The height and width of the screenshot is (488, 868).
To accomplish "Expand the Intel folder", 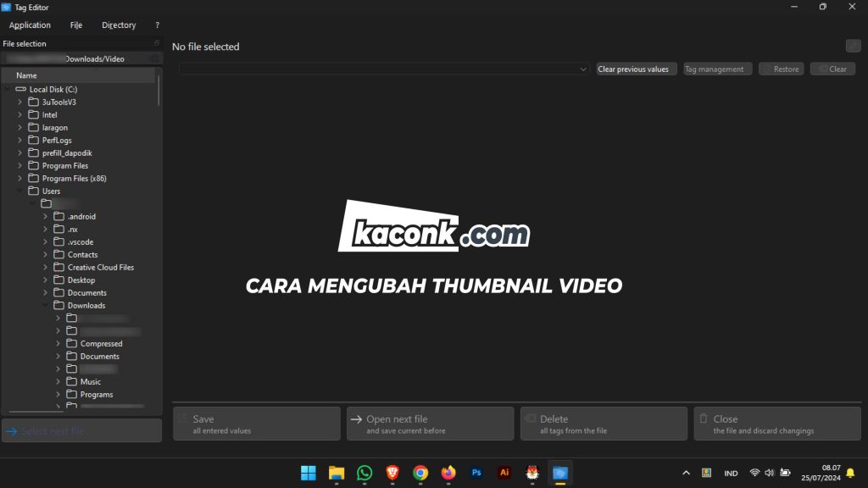I will pos(20,114).
